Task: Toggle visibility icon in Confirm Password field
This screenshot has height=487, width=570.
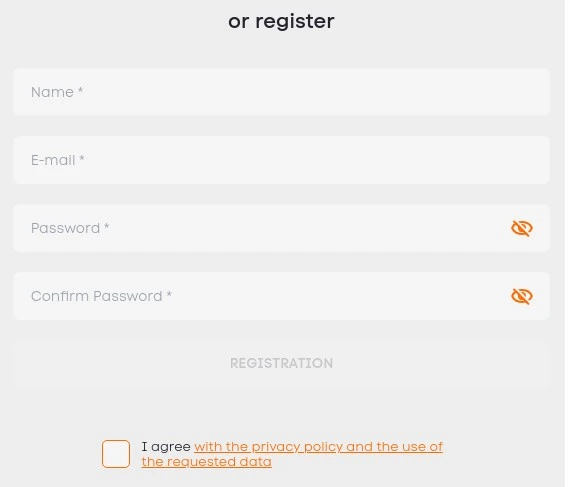Action: 522,296
